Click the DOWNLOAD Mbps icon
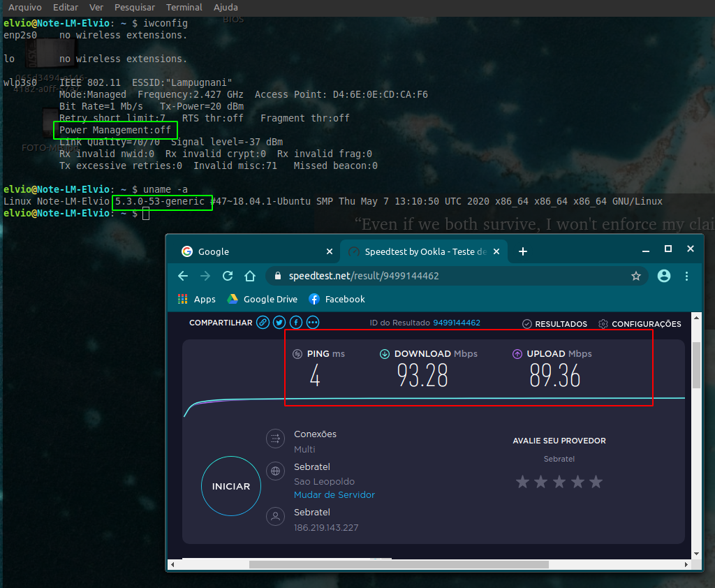This screenshot has width=715, height=588. [385, 354]
